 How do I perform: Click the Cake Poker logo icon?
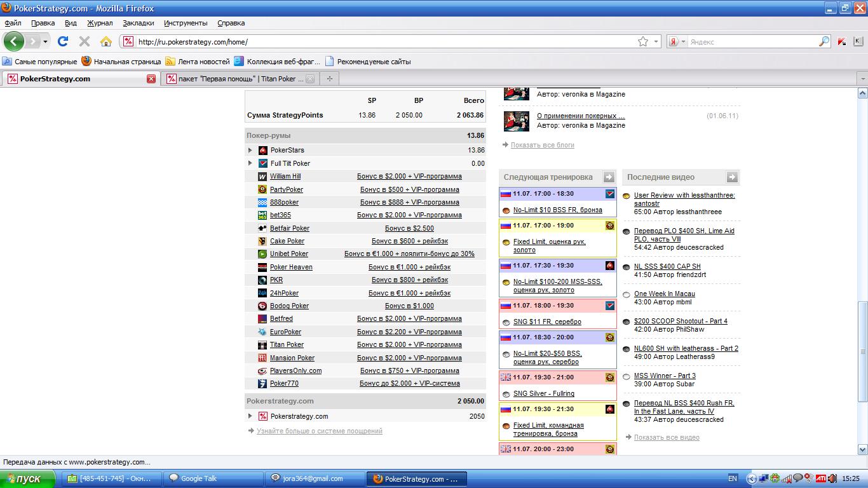pyautogui.click(x=262, y=241)
